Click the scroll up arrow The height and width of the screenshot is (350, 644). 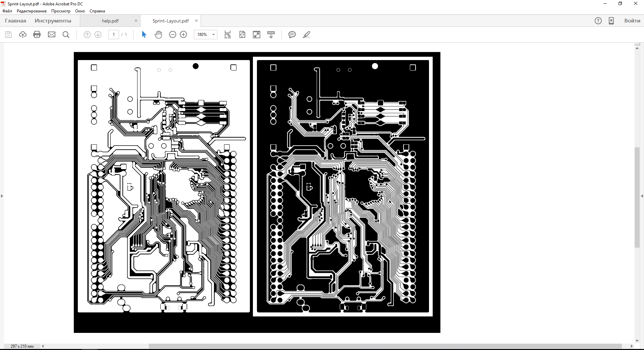[x=637, y=48]
